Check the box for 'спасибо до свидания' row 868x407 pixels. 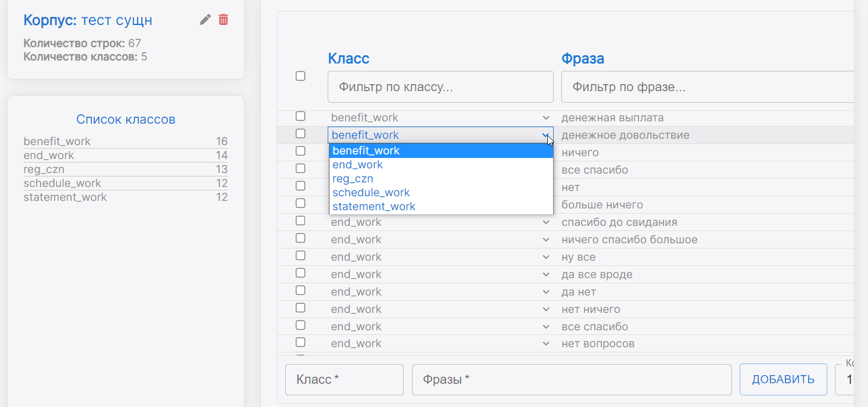[x=300, y=221]
